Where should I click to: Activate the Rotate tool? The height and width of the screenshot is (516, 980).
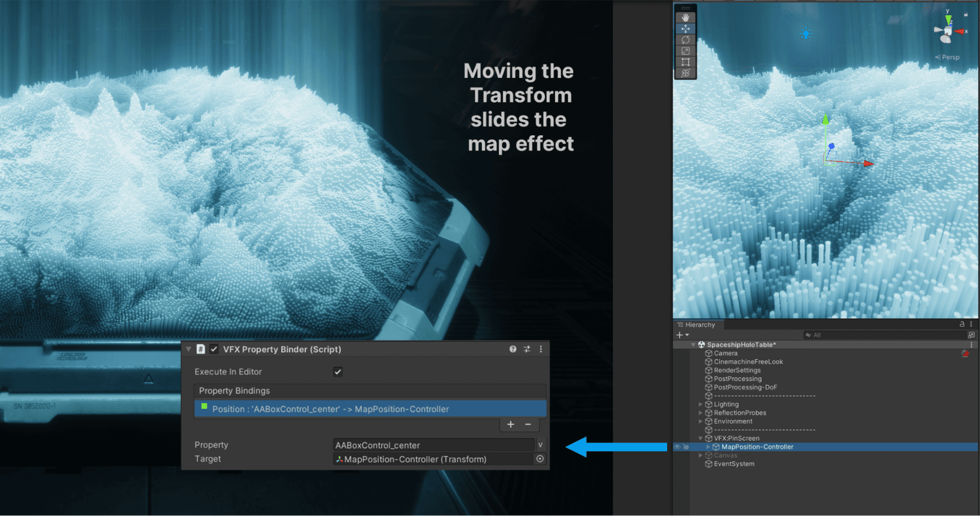(685, 39)
